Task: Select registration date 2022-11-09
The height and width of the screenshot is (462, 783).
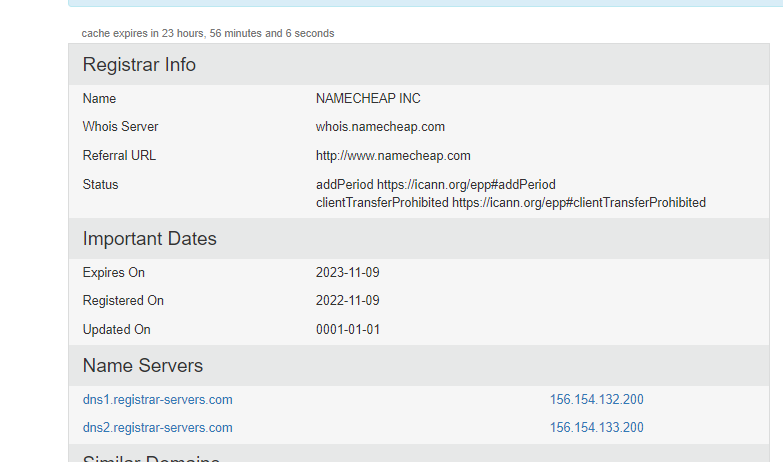Action: coord(348,301)
